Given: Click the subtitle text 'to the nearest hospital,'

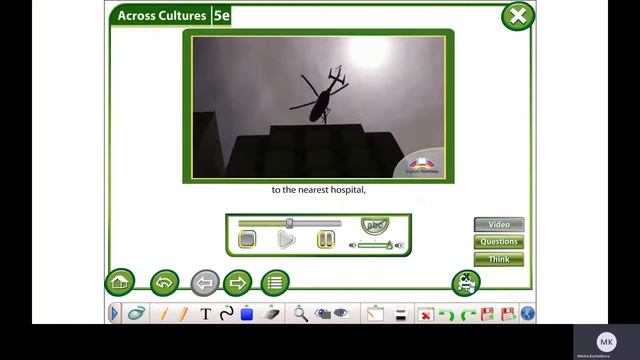Looking at the screenshot, I should [319, 190].
